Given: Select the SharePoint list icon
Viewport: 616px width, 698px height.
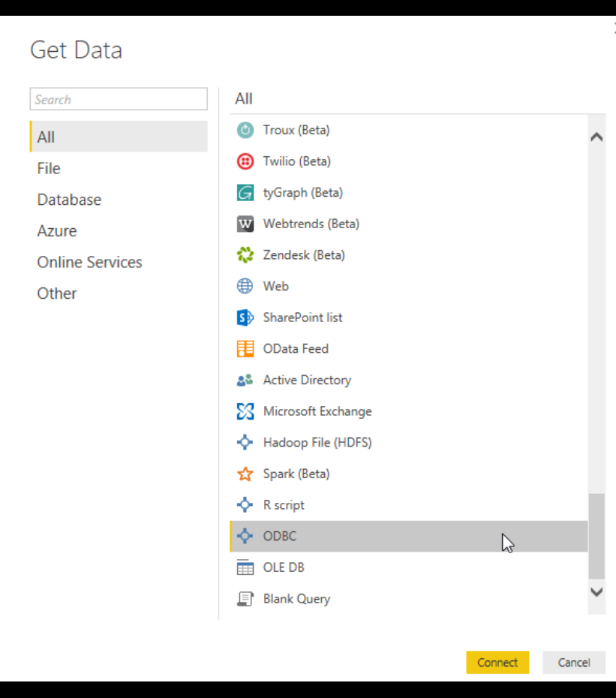Looking at the screenshot, I should [x=245, y=317].
